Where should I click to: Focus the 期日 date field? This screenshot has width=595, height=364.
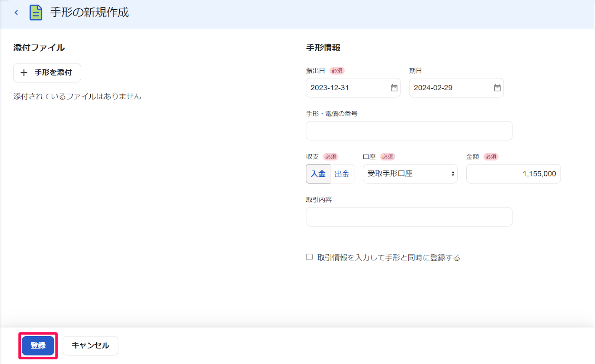pos(456,88)
